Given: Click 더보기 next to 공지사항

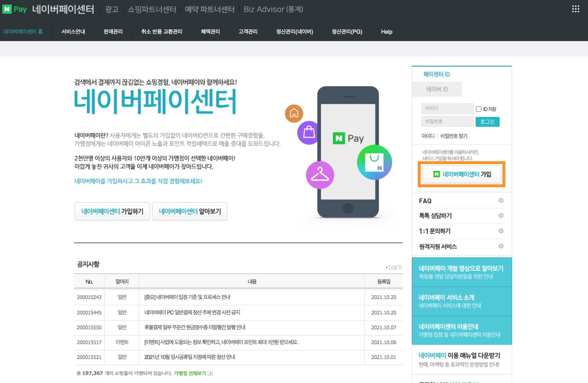Looking at the screenshot, I should tap(394, 267).
